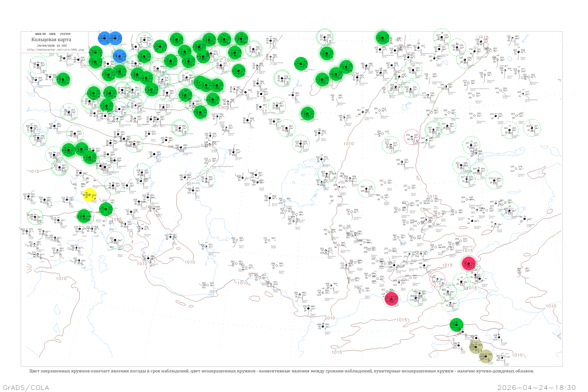Click the Полтава 33506 dashed station circle
Viewport: 588px width, 392px height.
[38, 65]
